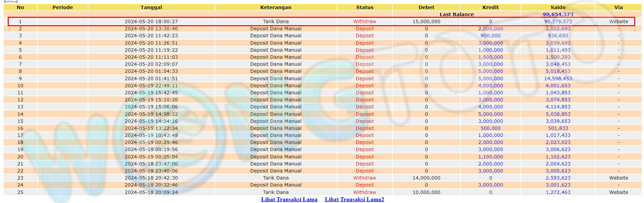
Task: Click the Keterangan column header
Action: tap(276, 7)
